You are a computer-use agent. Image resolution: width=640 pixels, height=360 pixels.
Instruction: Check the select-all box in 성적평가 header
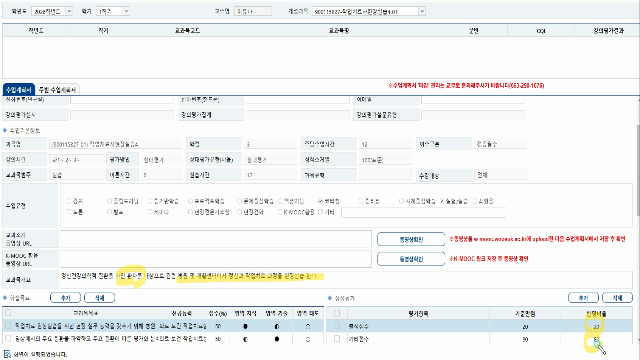tap(337, 313)
